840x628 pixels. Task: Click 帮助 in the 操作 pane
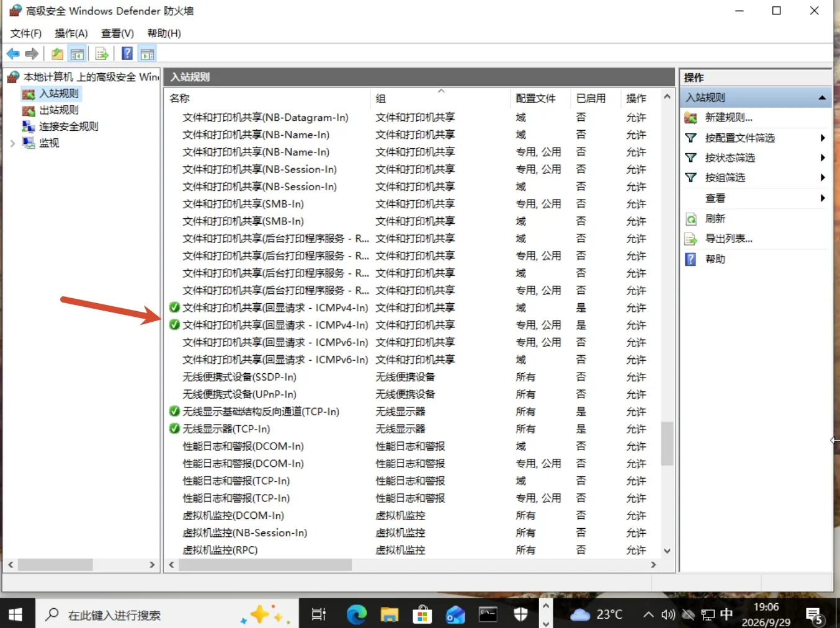[x=715, y=259]
